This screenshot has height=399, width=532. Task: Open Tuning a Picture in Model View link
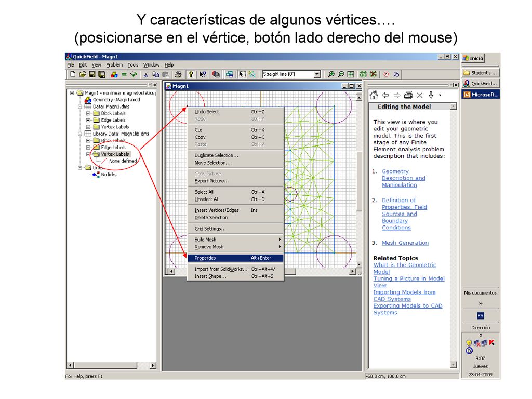point(409,282)
